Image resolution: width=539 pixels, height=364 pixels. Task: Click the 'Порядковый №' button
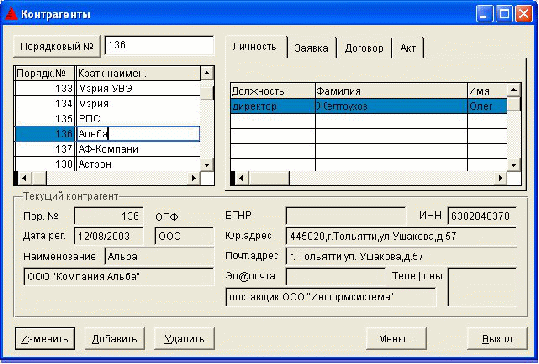57,46
